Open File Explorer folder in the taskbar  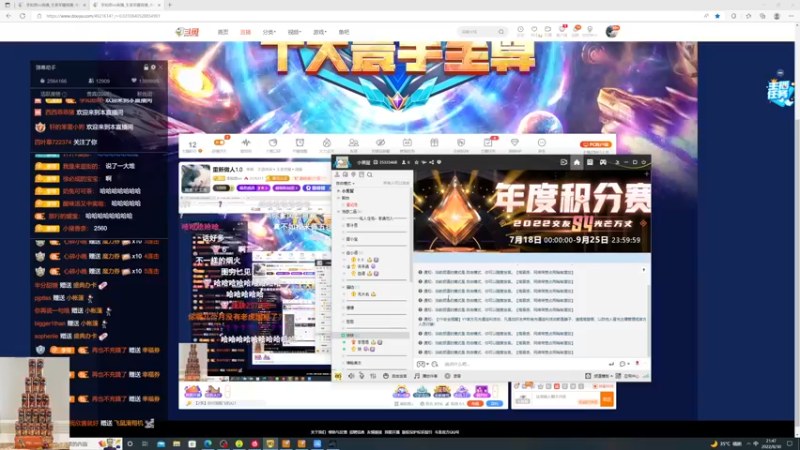[177, 444]
